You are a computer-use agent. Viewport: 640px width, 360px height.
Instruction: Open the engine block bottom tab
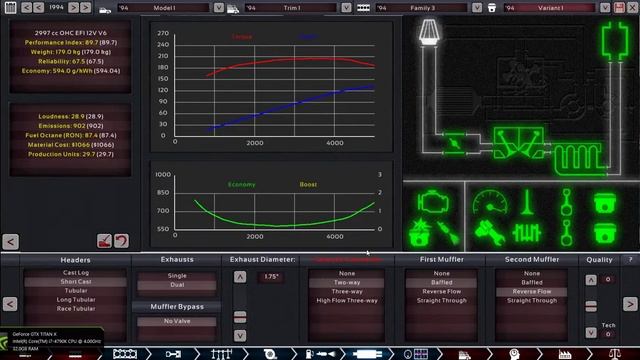pos(125,354)
